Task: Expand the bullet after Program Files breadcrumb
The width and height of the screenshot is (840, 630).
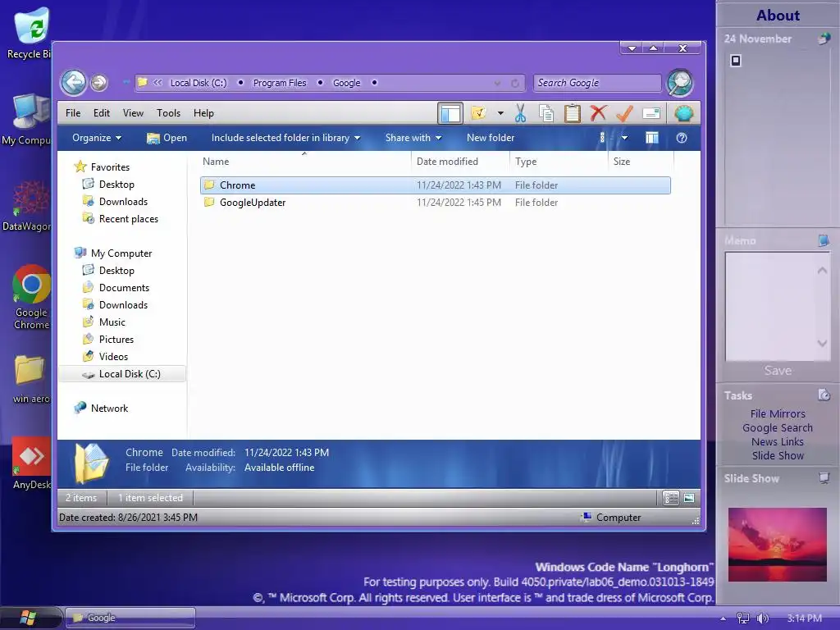Action: [321, 83]
